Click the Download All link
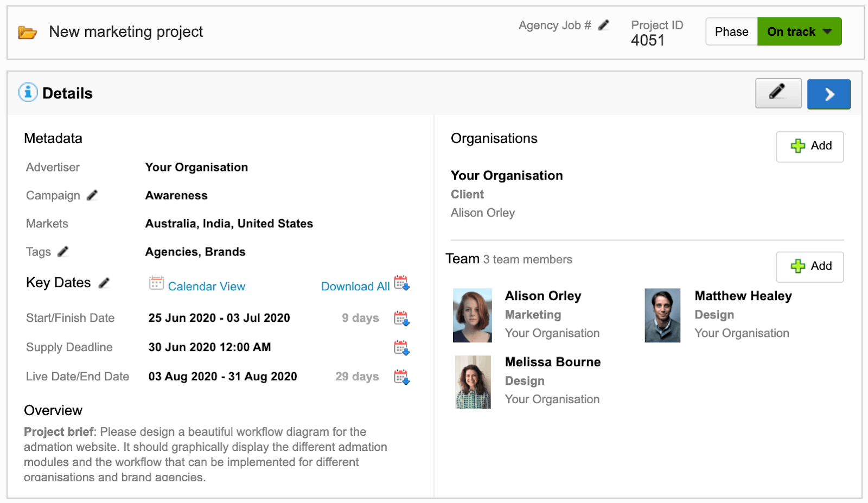 click(x=355, y=286)
